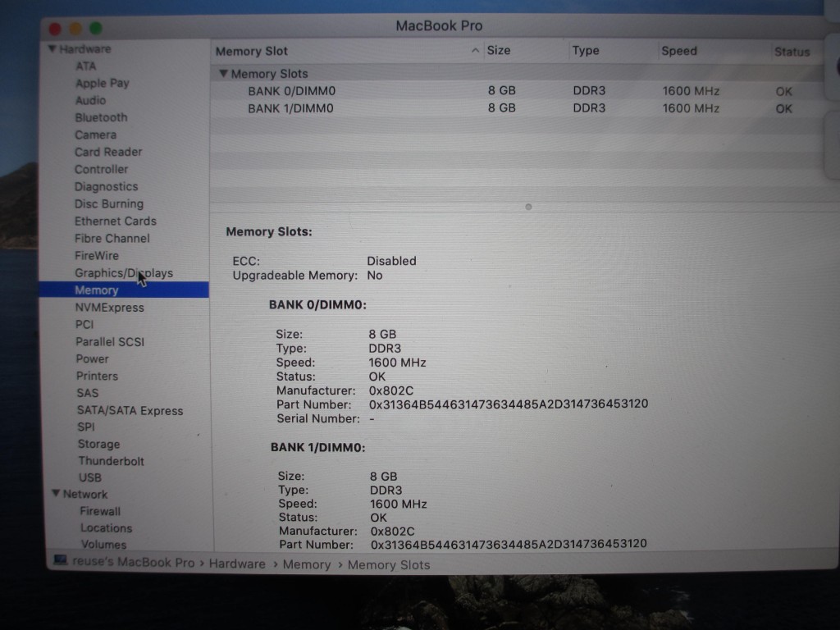This screenshot has width=840, height=630.
Task: Click the Status column header
Action: click(792, 52)
